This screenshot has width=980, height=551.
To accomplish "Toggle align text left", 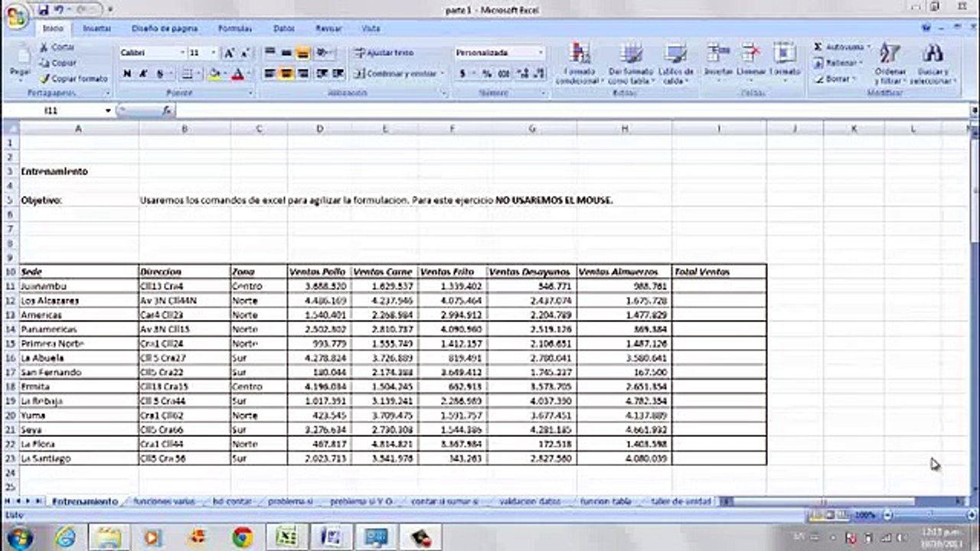I will tap(269, 73).
